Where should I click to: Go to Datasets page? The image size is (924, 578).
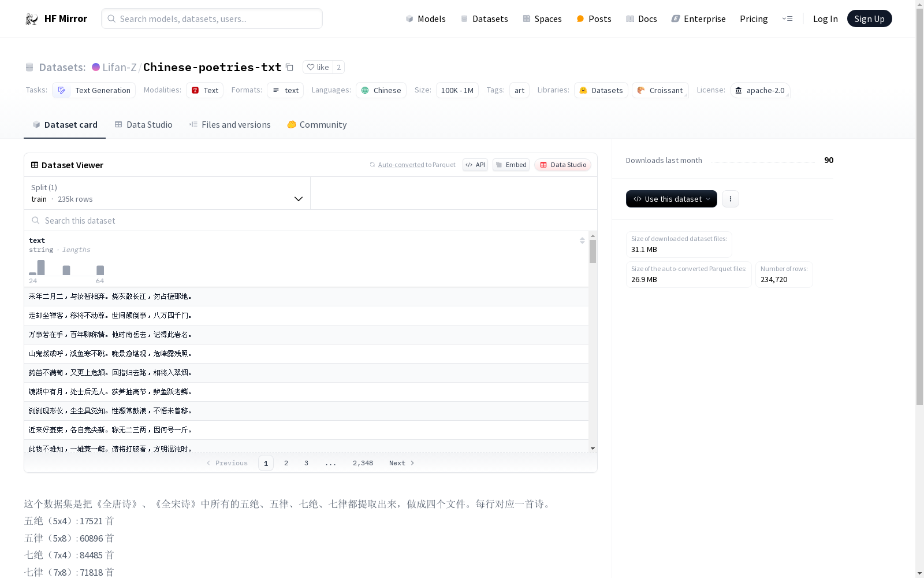point(484,18)
